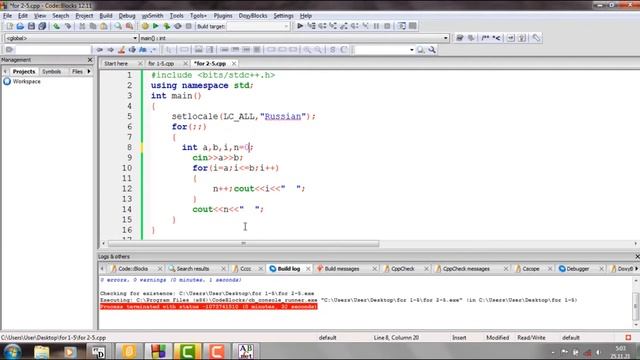Click the Jump forward arrow icon

coord(110,50)
